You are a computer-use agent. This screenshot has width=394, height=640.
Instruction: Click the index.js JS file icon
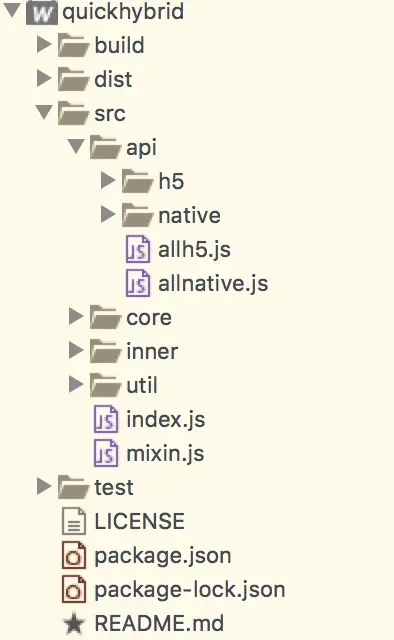(x=106, y=419)
